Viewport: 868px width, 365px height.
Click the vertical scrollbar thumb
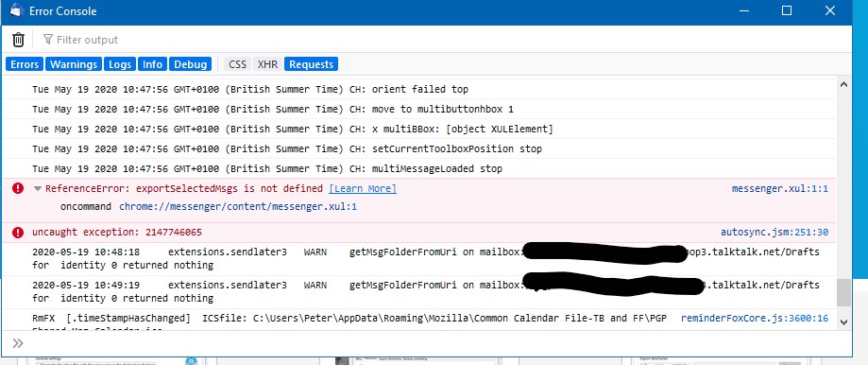843,292
